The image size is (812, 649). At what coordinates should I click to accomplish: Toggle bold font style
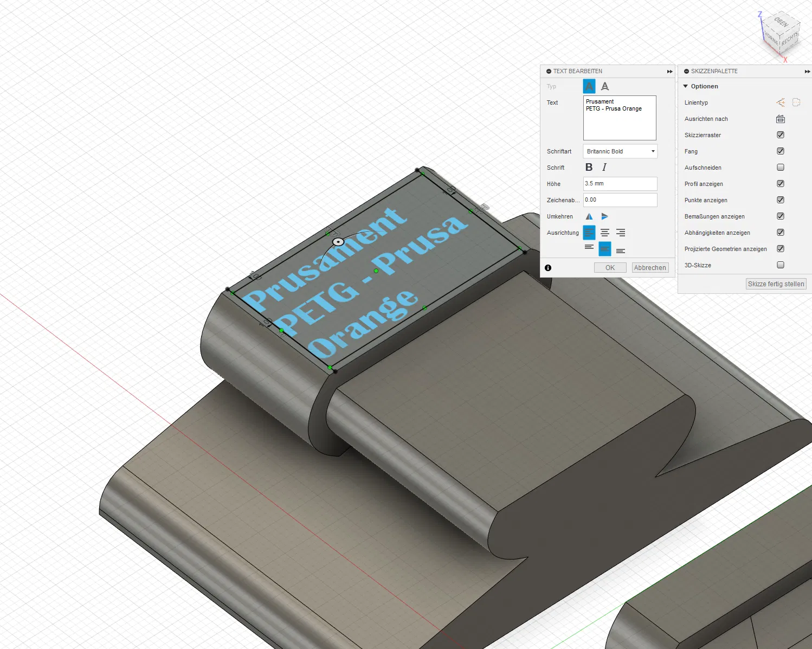[589, 168]
